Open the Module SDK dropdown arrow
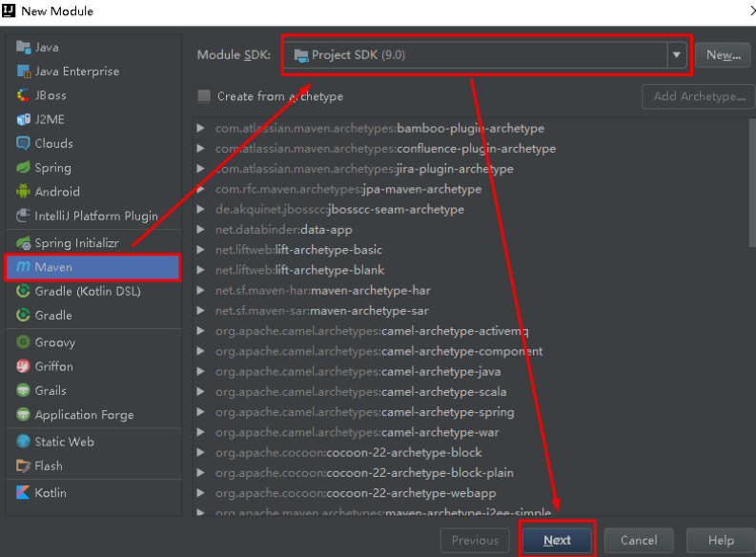The width and height of the screenshot is (756, 557). tap(677, 55)
